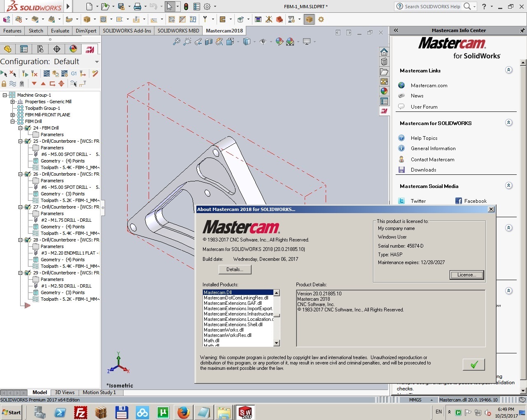
Task: Select the Mastercam toolpaths manager tab icon
Action: (x=90, y=49)
